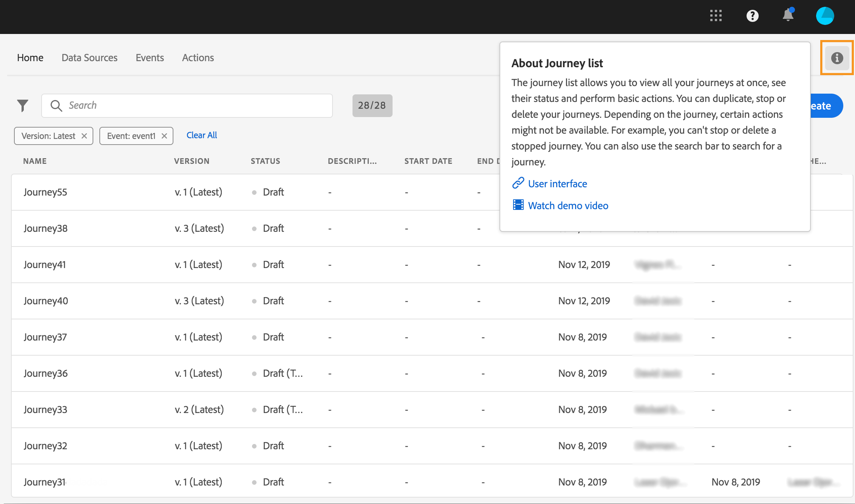Open the user profile avatar
Screen dimensions: 855x504
[825, 16]
